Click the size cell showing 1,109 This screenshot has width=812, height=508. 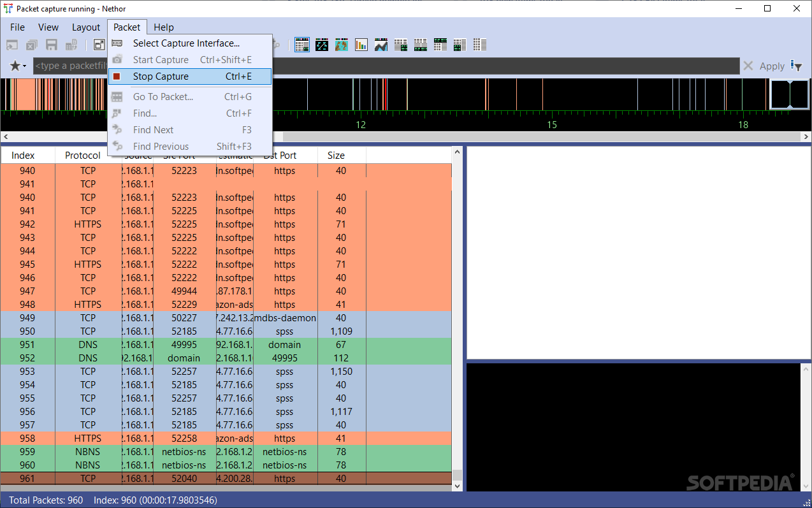(x=342, y=331)
